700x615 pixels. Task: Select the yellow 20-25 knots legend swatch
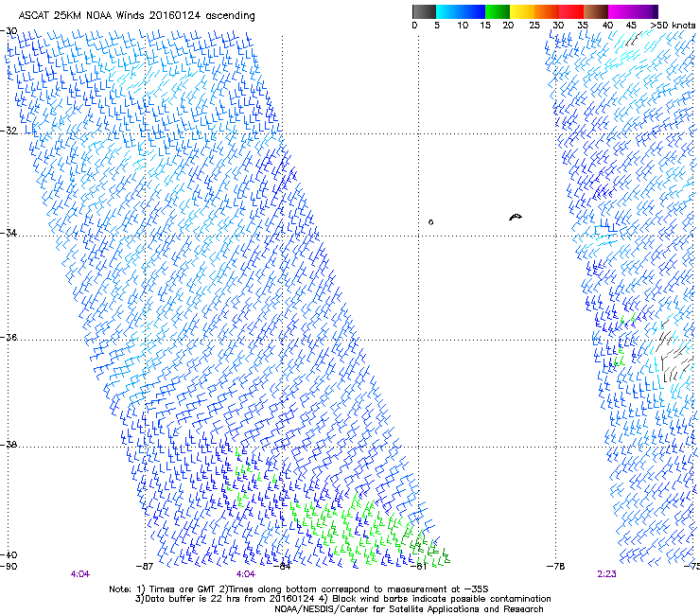522,11
